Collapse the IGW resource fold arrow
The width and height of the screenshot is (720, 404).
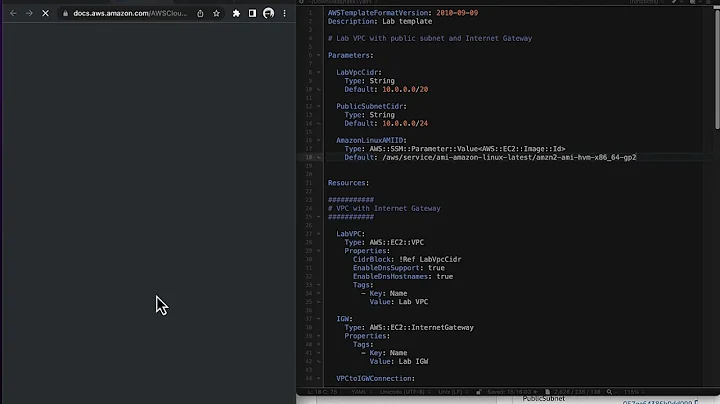coord(318,319)
